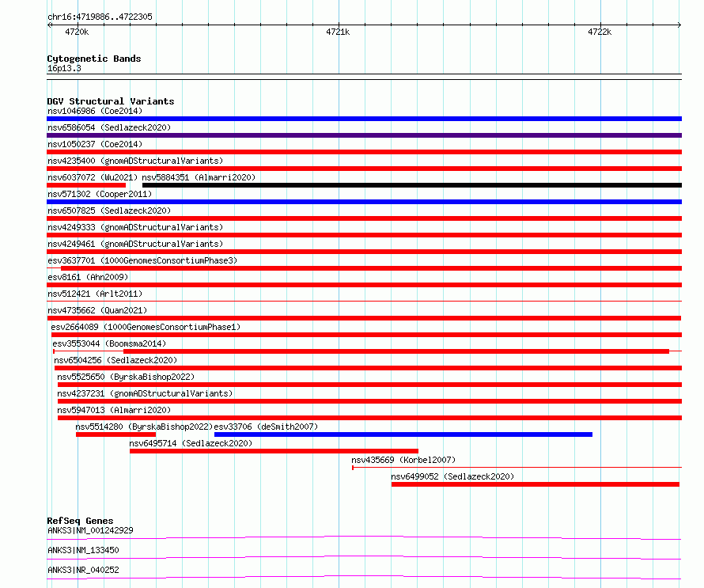The image size is (704, 588).
Task: Select the nsv6499052 (Sedlazeck2020) red bar
Action: (x=536, y=484)
